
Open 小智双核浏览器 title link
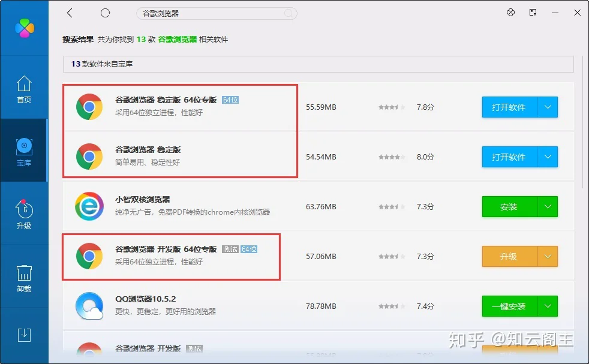(x=143, y=200)
